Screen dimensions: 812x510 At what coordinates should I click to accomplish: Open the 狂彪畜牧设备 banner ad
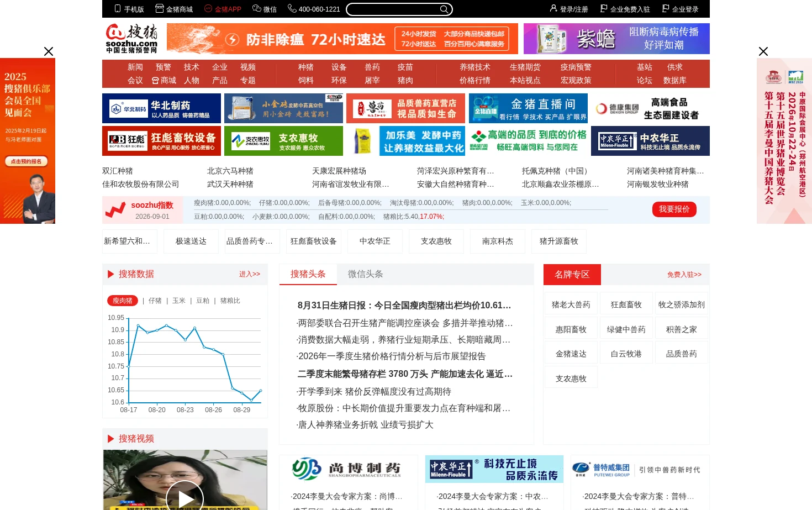[x=161, y=141]
